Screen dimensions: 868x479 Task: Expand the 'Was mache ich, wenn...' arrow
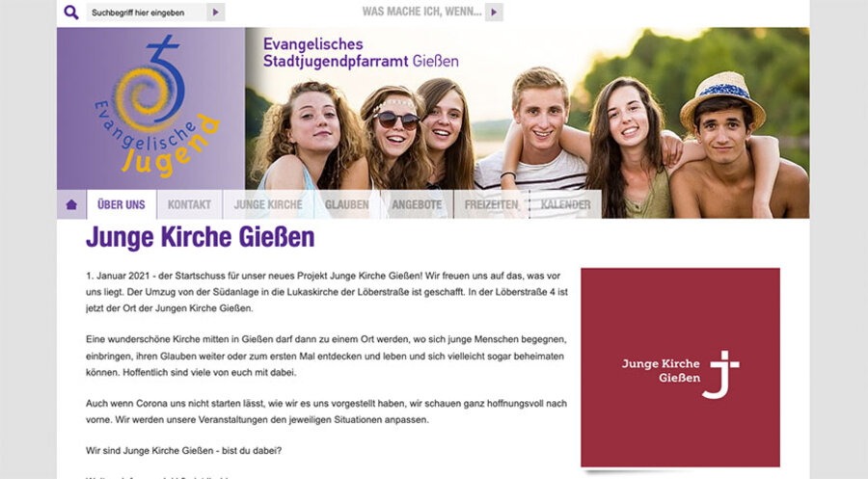tap(494, 13)
